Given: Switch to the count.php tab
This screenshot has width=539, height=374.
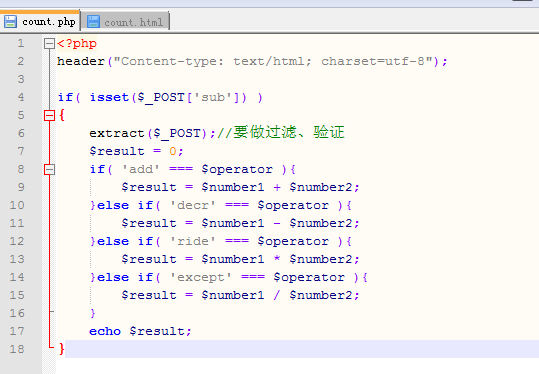Looking at the screenshot, I should tap(40, 21).
